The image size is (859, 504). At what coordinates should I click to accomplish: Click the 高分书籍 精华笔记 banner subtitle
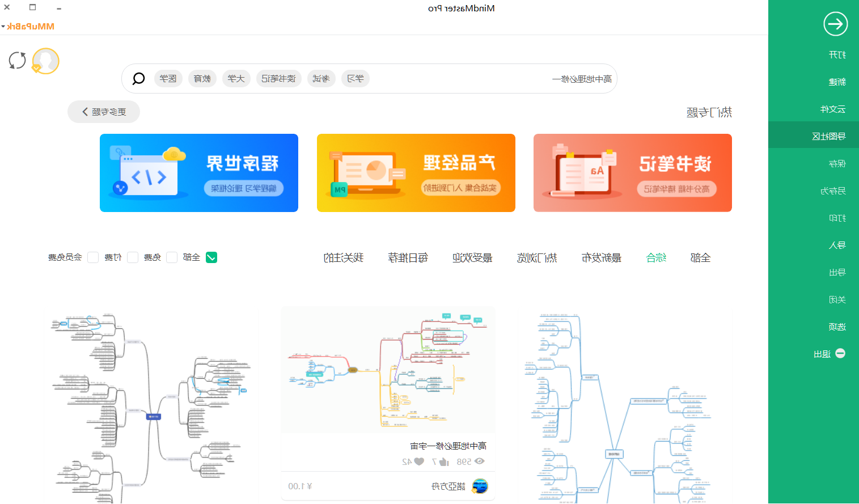(677, 189)
